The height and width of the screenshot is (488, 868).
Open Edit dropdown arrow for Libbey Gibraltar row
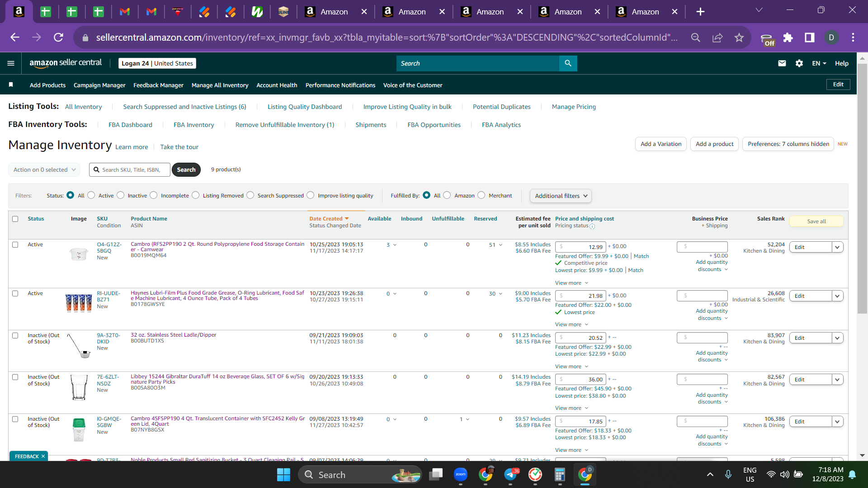point(837,380)
